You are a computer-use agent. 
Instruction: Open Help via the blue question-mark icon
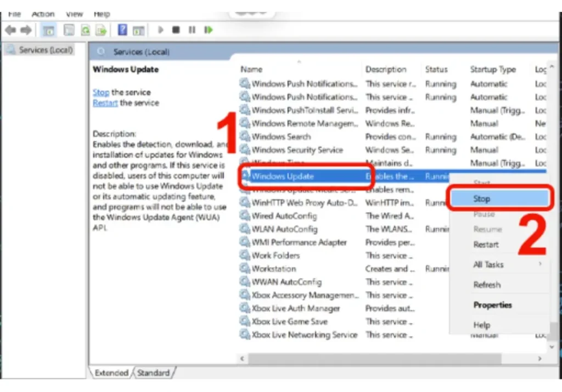coord(122,30)
